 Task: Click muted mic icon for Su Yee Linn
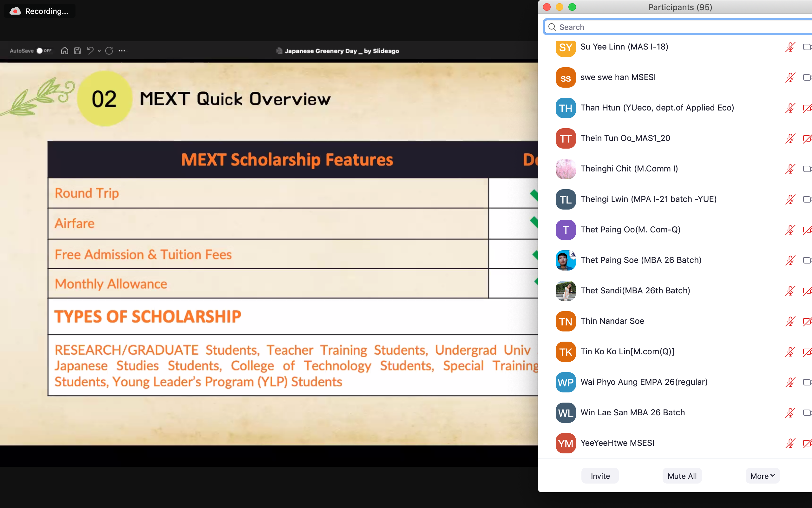point(790,47)
